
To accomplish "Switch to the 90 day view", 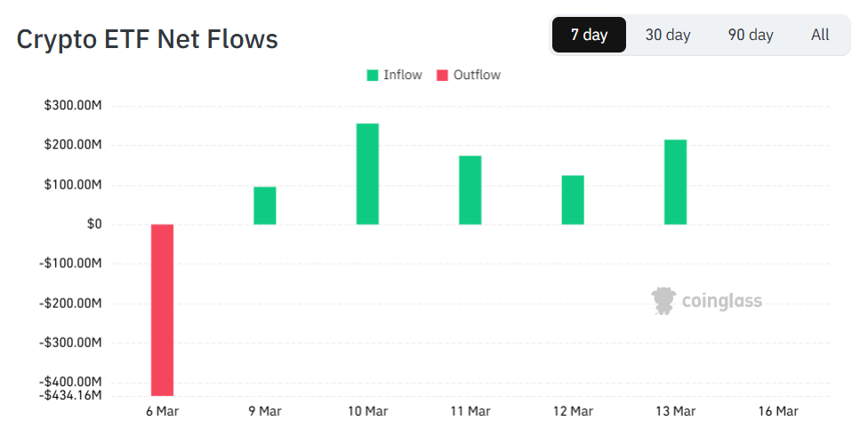I will [751, 36].
